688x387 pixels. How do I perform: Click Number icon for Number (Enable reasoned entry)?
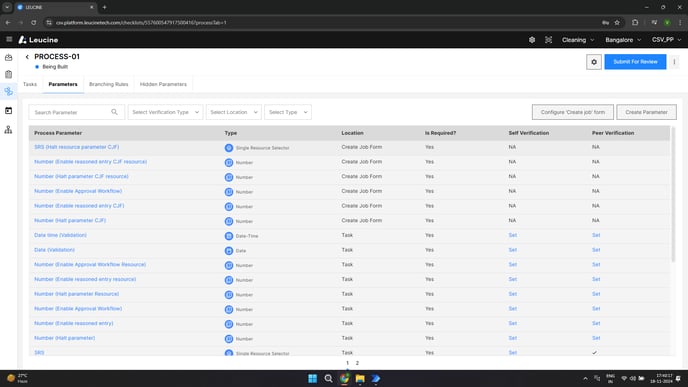tap(229, 324)
